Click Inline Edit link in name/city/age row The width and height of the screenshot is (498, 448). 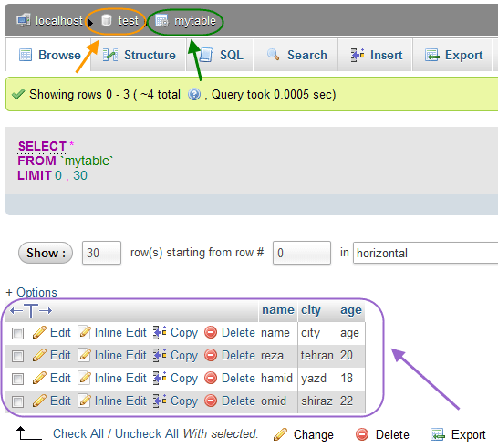(x=120, y=333)
